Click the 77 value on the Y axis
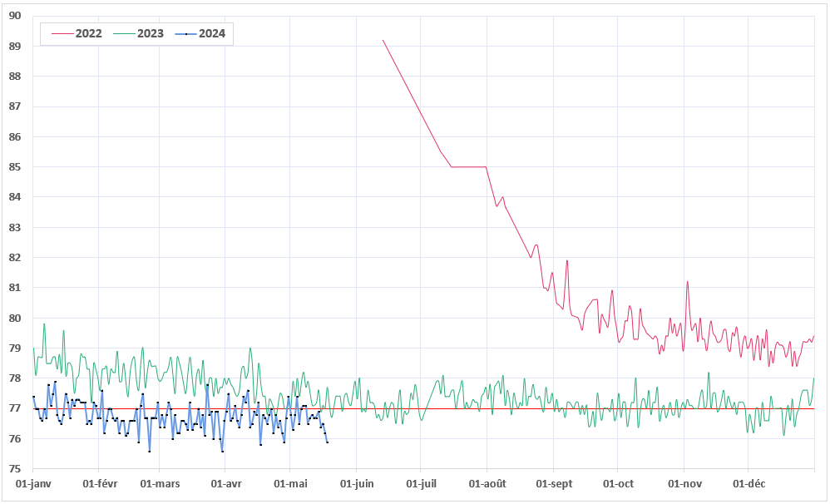This screenshot has height=504, width=830. [x=15, y=408]
